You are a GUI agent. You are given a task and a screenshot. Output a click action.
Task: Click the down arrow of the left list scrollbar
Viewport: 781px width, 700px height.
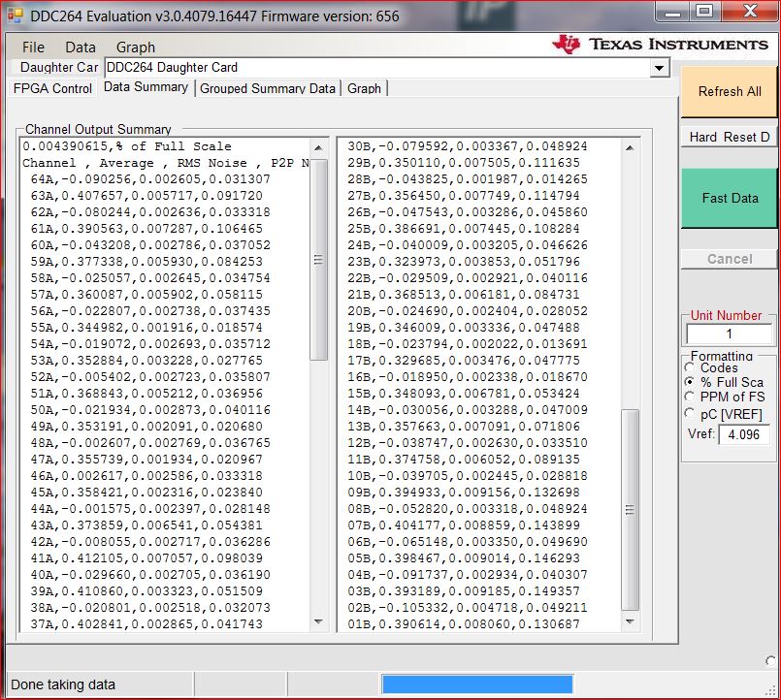click(x=318, y=621)
